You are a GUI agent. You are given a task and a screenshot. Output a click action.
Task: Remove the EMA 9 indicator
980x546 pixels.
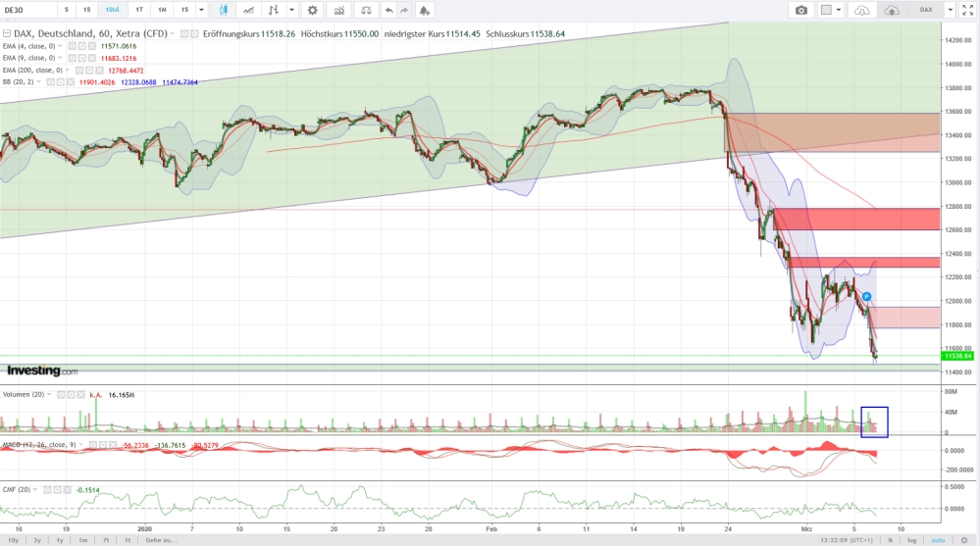(92, 58)
